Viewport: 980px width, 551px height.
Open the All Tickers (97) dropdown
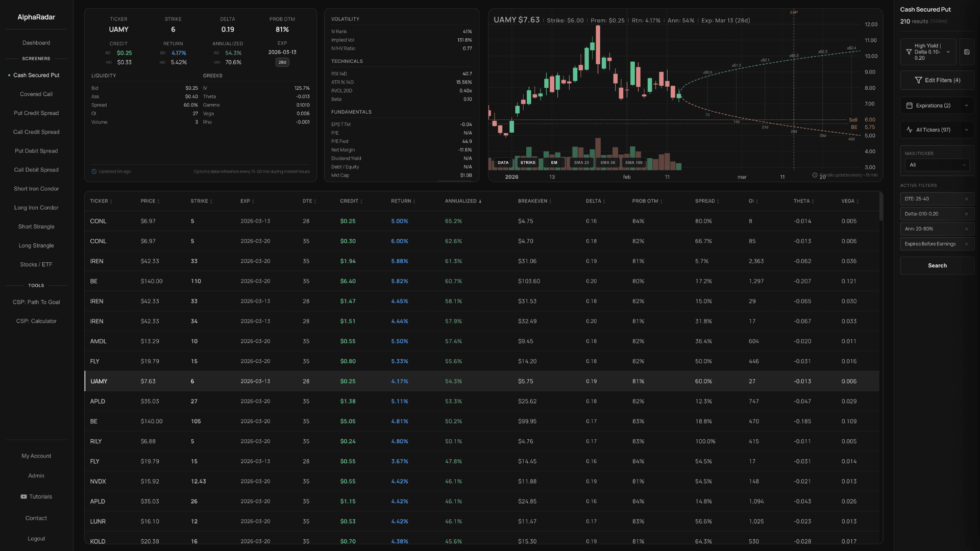pyautogui.click(x=937, y=130)
